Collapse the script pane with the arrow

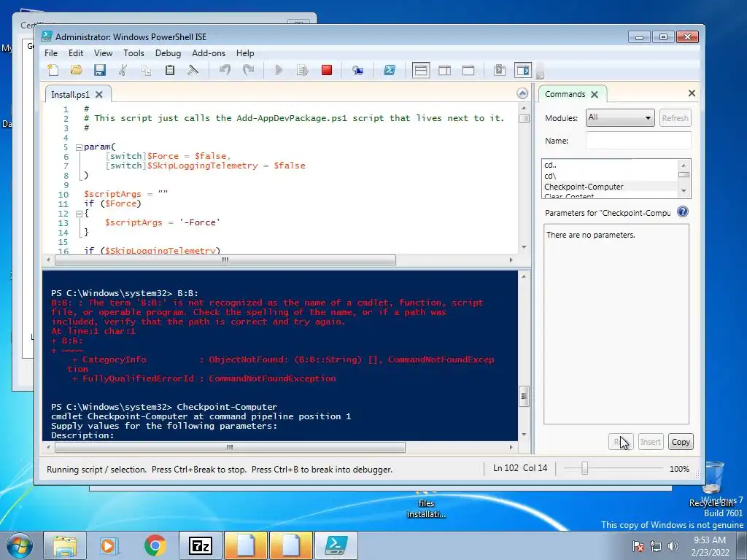coord(522,93)
